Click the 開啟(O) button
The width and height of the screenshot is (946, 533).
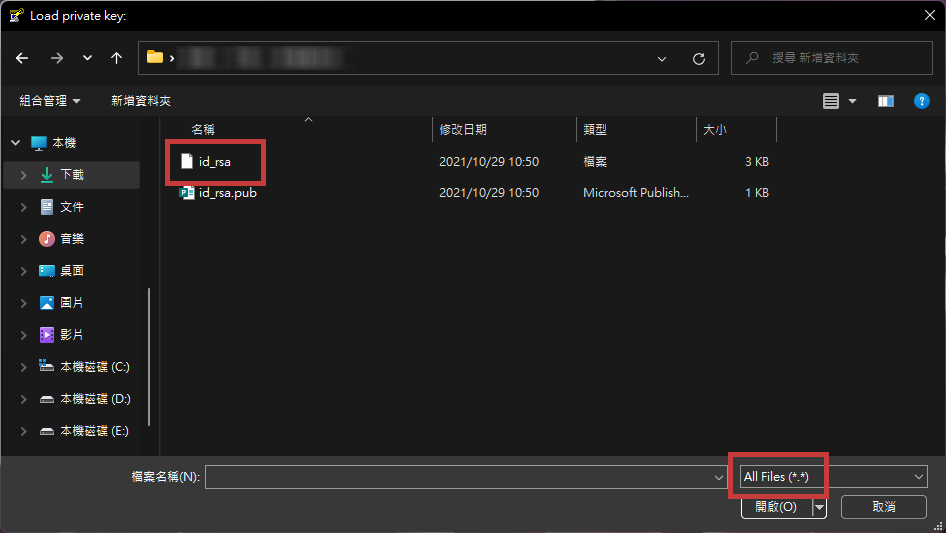(776, 507)
